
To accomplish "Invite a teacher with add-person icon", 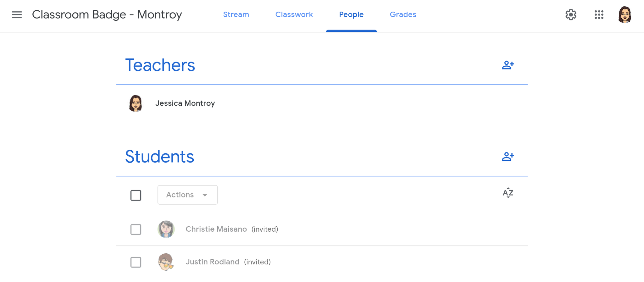I will tap(508, 65).
